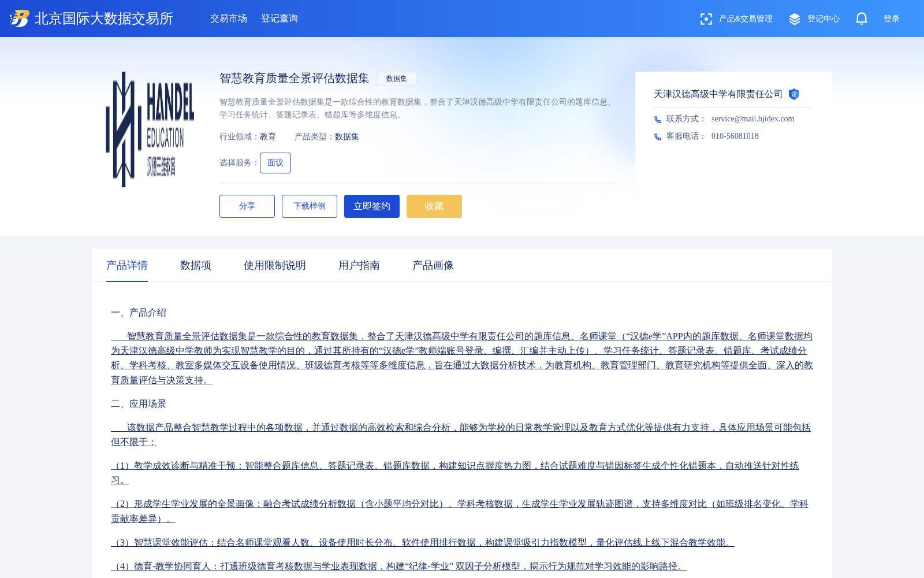
Task: Click the 登记中心 layers icon
Action: (x=795, y=19)
